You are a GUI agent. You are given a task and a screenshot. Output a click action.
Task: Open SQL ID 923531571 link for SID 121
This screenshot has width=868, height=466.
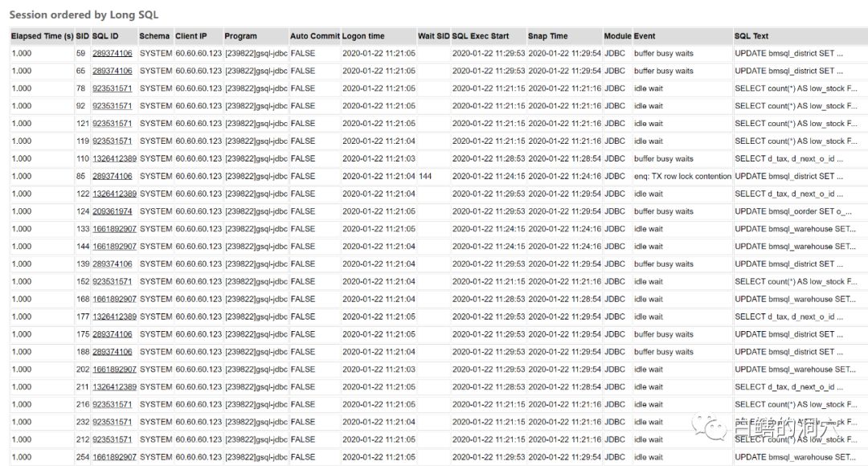tap(112, 124)
